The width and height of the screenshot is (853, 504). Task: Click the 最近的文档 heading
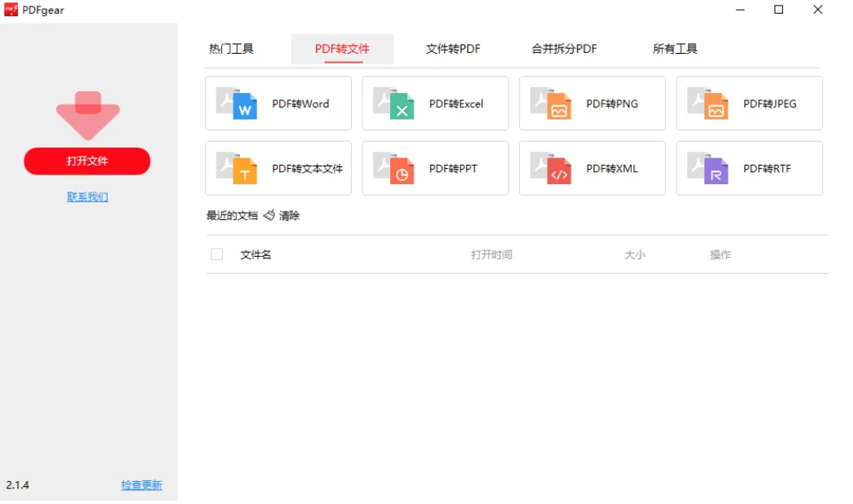click(x=233, y=216)
